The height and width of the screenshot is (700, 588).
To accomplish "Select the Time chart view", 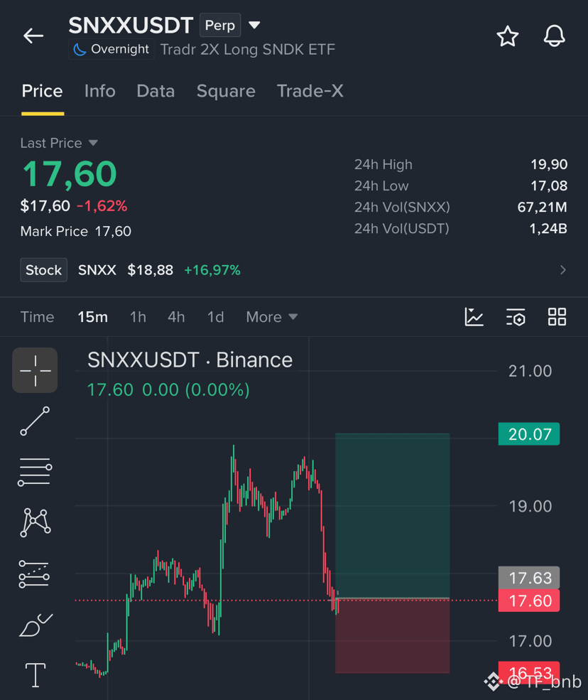I will [x=37, y=317].
